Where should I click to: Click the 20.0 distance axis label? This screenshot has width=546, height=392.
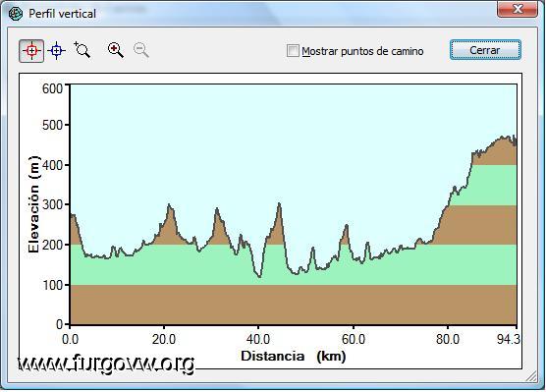[164, 339]
